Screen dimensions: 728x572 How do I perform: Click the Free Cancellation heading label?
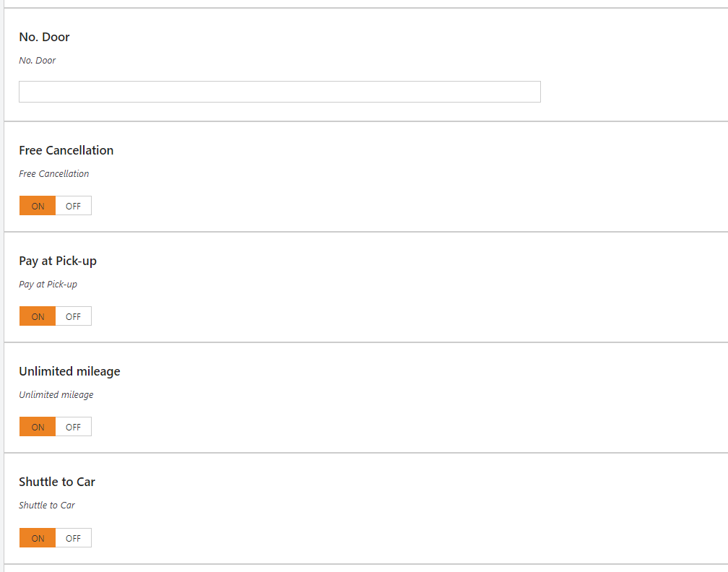(x=66, y=150)
